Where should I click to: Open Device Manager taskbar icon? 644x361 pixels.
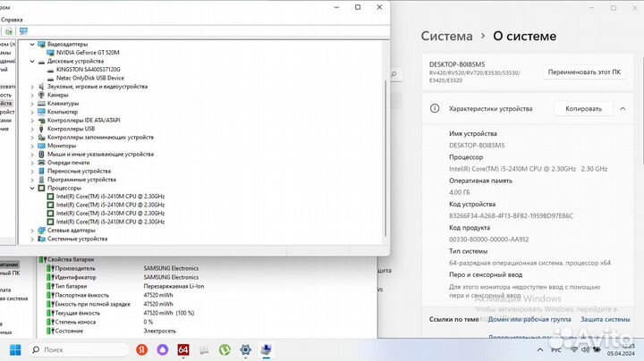click(x=267, y=350)
